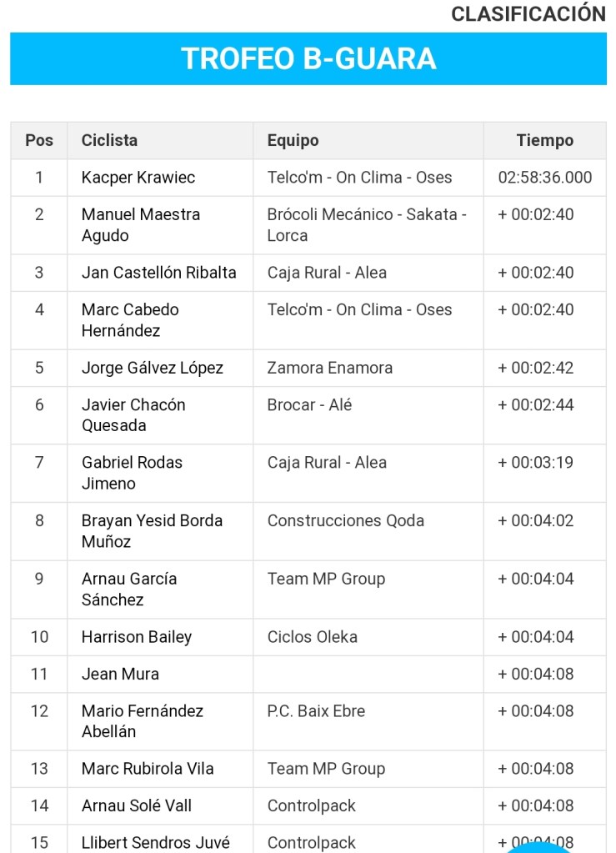The image size is (616, 853).
Task: Open Manuel Maestra Agudo's entry
Action: coord(140,225)
